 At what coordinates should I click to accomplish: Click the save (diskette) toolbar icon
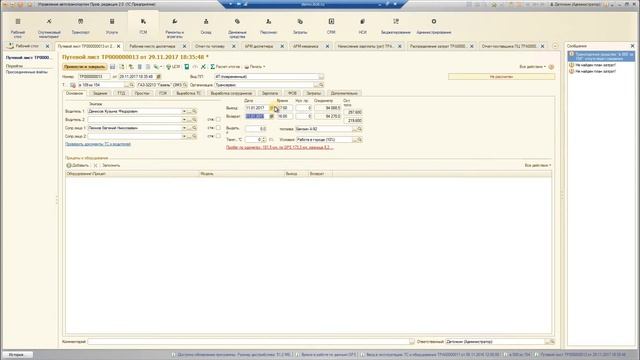click(113, 67)
